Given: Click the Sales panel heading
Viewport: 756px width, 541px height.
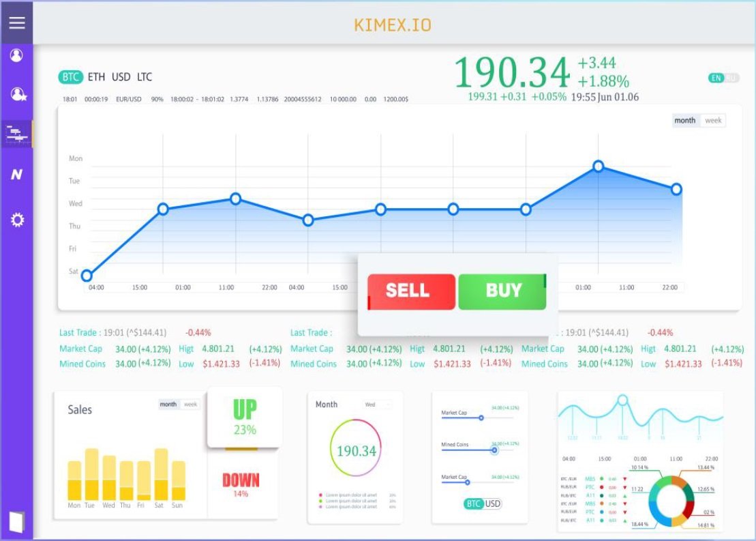Looking at the screenshot, I should [80, 410].
